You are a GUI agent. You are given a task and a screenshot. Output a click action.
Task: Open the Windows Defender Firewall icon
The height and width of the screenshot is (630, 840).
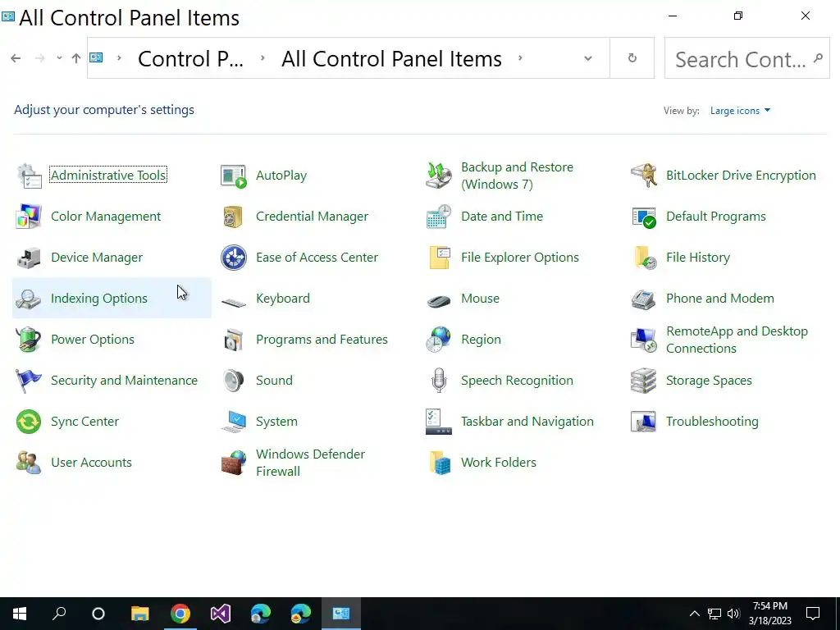click(234, 463)
